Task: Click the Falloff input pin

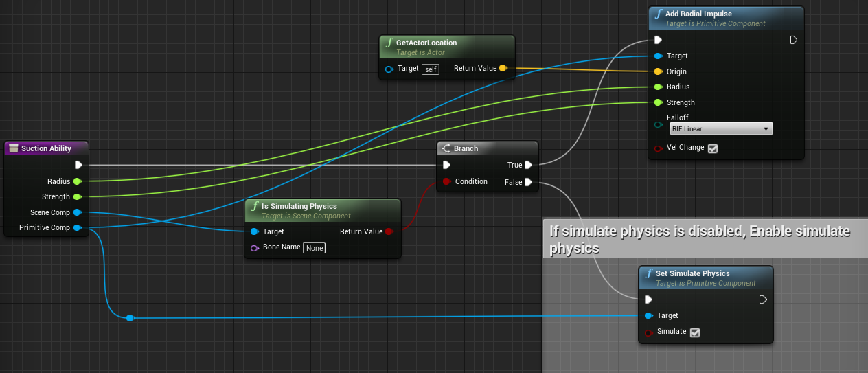Action: 658,125
